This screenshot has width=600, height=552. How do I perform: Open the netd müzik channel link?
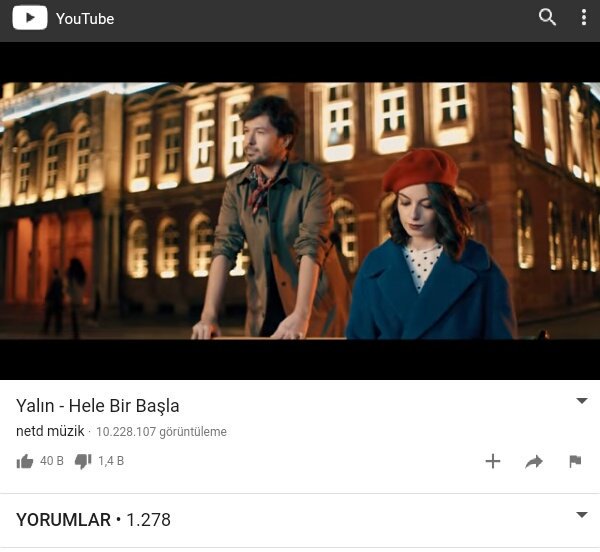tap(50, 431)
